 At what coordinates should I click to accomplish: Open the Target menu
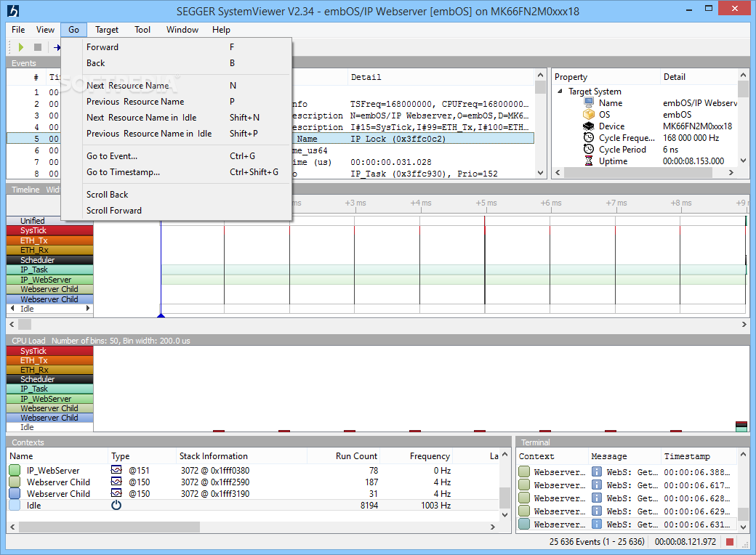pyautogui.click(x=107, y=30)
